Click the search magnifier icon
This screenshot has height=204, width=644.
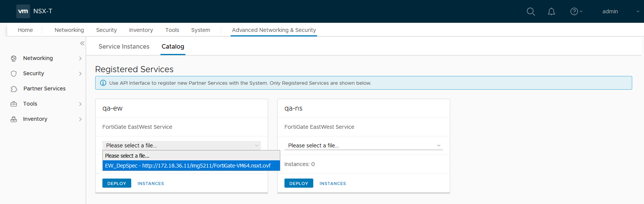tap(531, 12)
